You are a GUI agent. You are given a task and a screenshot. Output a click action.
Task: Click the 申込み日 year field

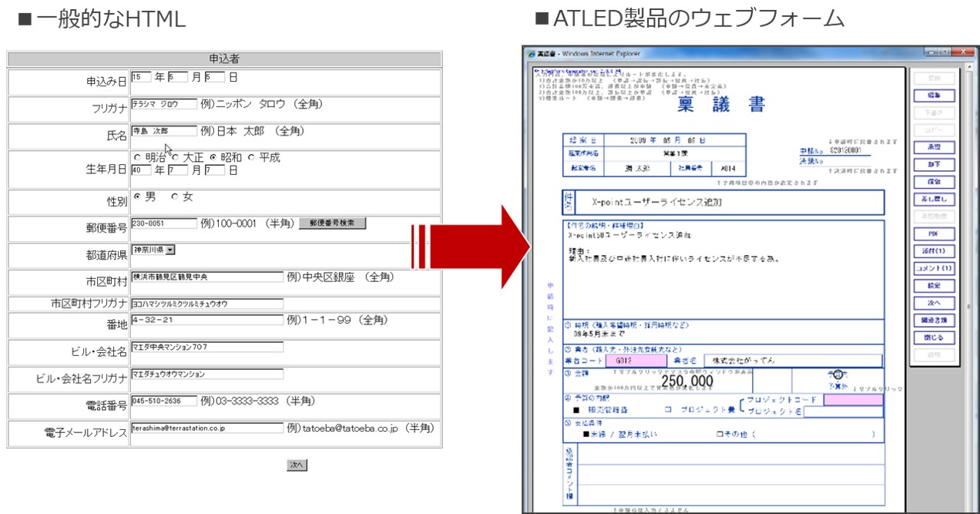(x=141, y=76)
